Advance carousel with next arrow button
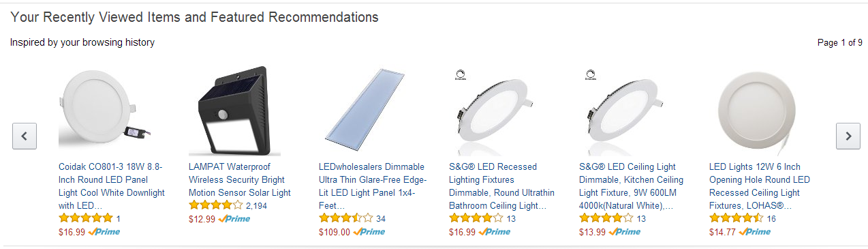The height and width of the screenshot is (249, 868). click(848, 136)
